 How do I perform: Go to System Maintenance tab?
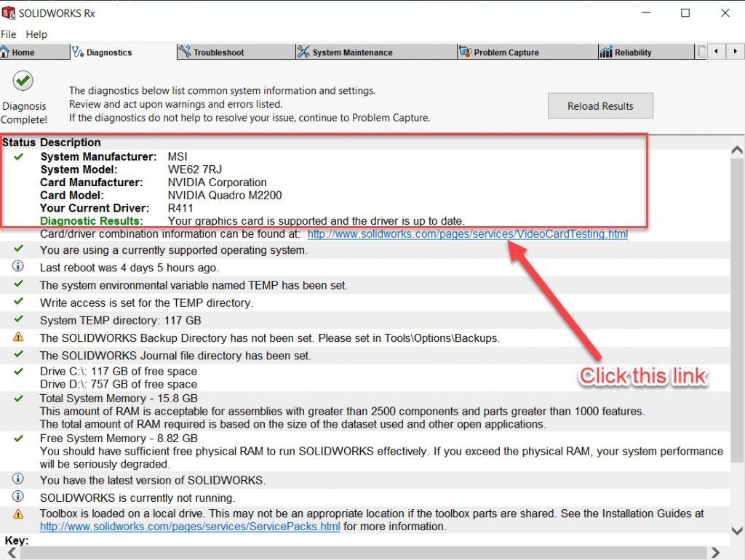pos(376,52)
